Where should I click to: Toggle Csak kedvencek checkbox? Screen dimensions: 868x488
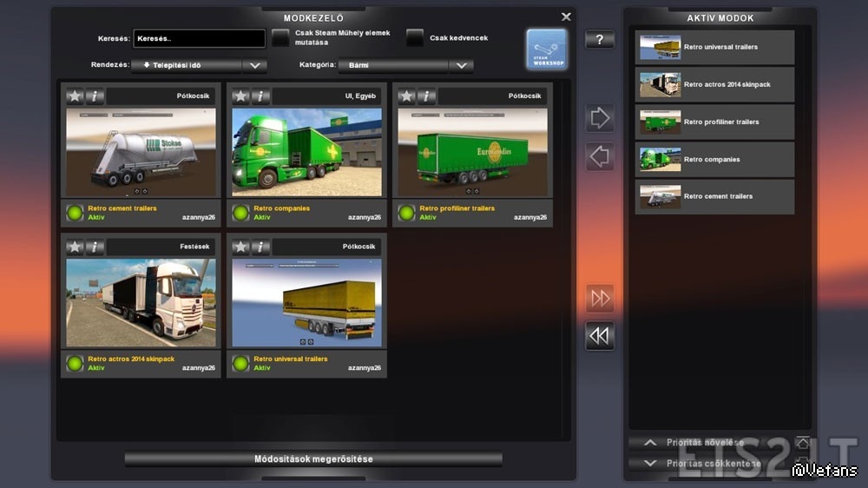pos(415,37)
